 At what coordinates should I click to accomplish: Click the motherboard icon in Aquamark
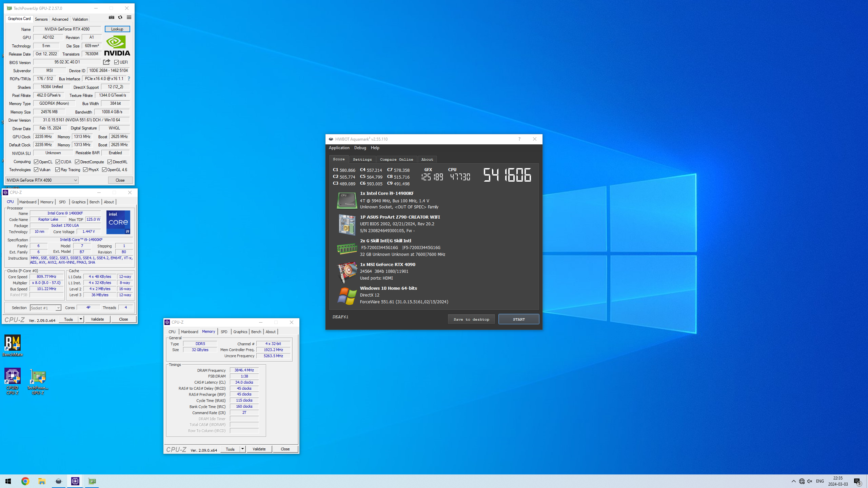point(347,224)
